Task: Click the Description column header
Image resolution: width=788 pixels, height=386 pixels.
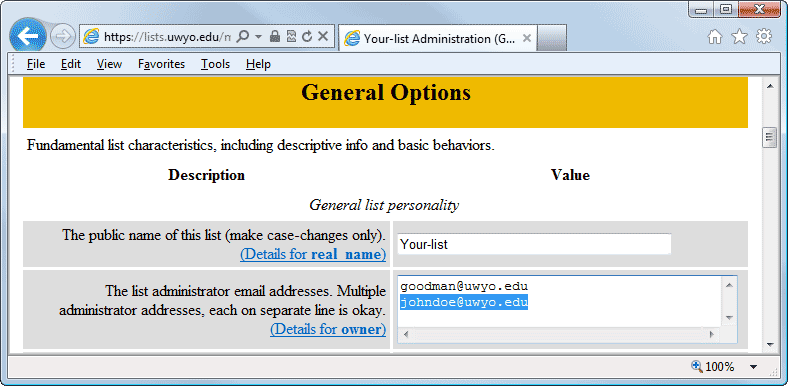Action: pyautogui.click(x=207, y=175)
